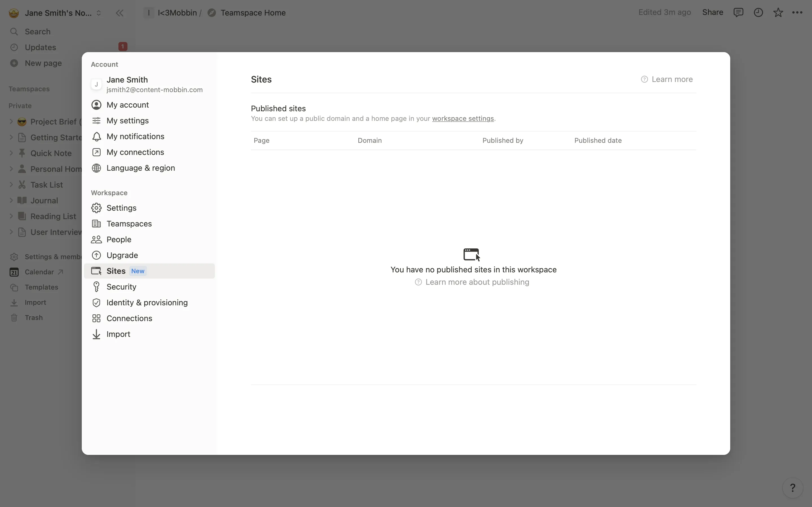The height and width of the screenshot is (507, 812).
Task: Open page history clock icon
Action: coord(758,13)
